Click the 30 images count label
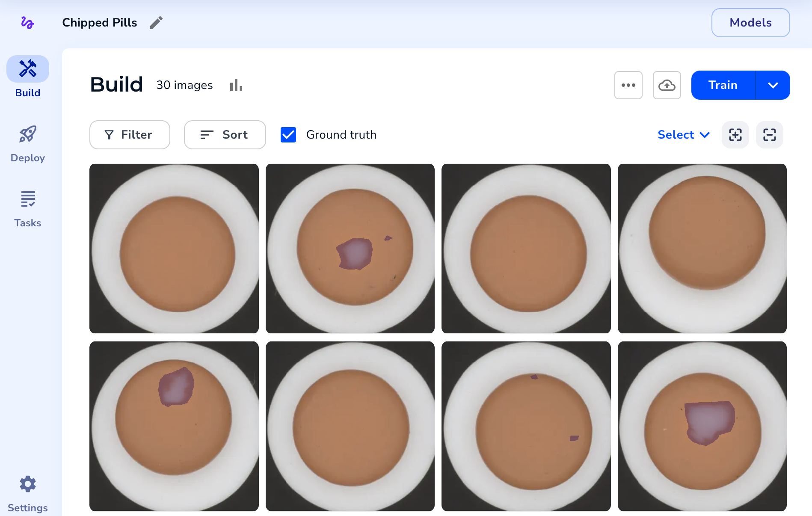The image size is (812, 516). click(x=184, y=85)
